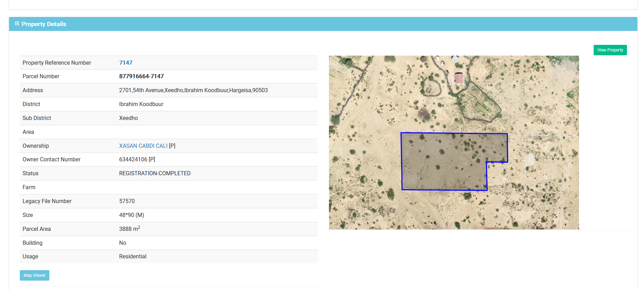Click the aerial parcel map image
The height and width of the screenshot is (290, 644).
pos(454,143)
